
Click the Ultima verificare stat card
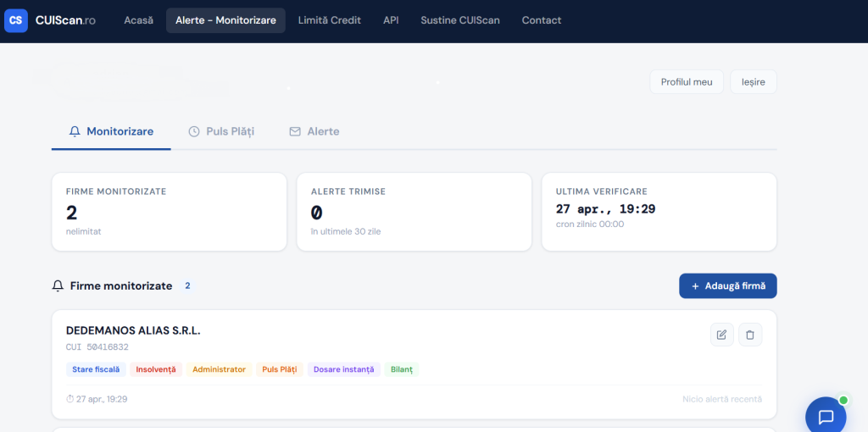pyautogui.click(x=659, y=212)
